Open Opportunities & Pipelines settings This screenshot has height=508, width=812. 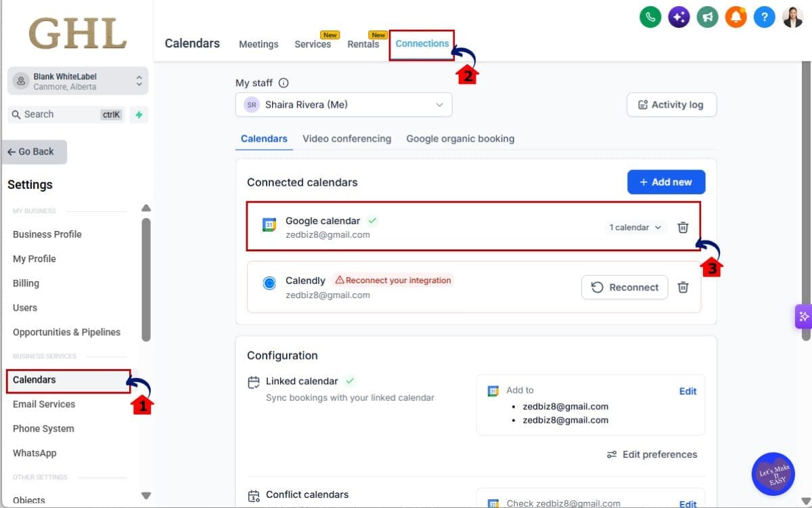[66, 332]
